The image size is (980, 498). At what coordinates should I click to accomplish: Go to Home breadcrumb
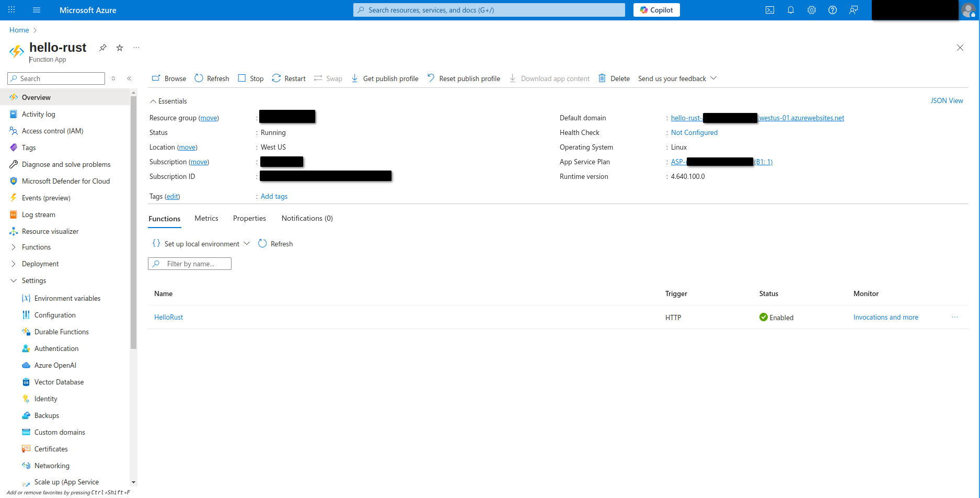tap(19, 30)
